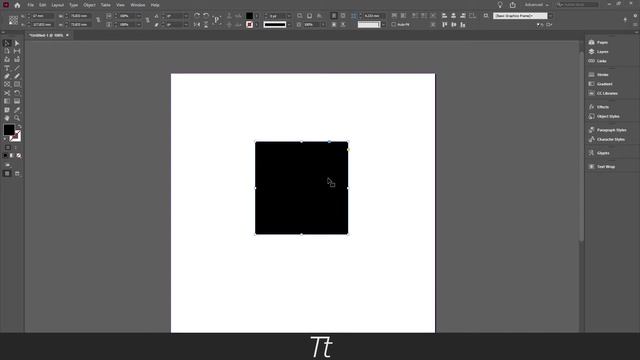Open the File menu
The height and width of the screenshot is (360, 640).
tap(31, 5)
